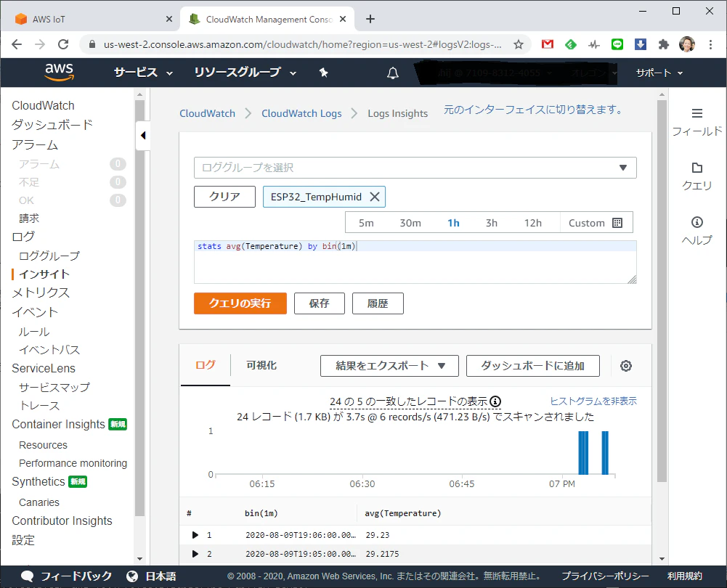Click the AWS logo home icon
Image resolution: width=727 pixels, height=588 pixels.
pos(60,72)
